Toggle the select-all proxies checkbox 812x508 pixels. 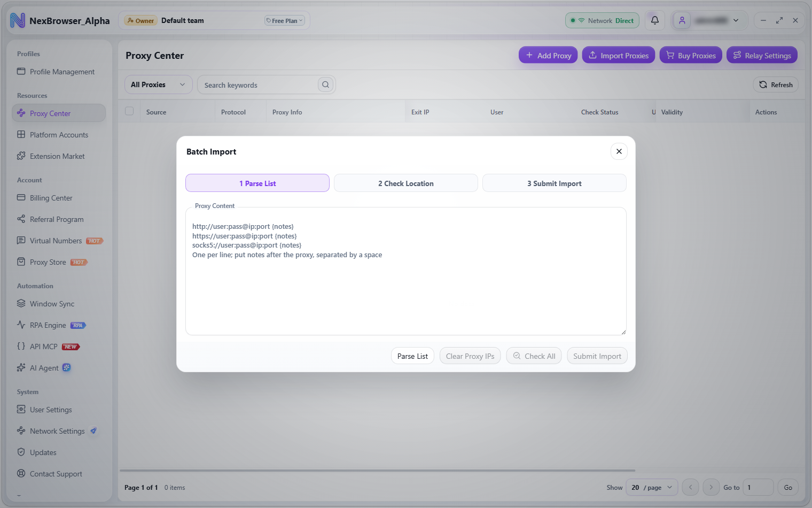[x=129, y=111]
